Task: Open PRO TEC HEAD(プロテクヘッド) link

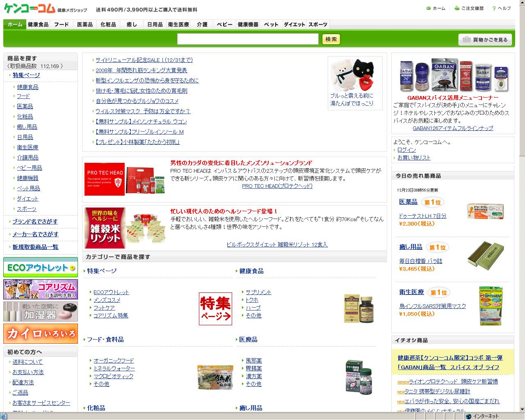Action: tap(277, 186)
